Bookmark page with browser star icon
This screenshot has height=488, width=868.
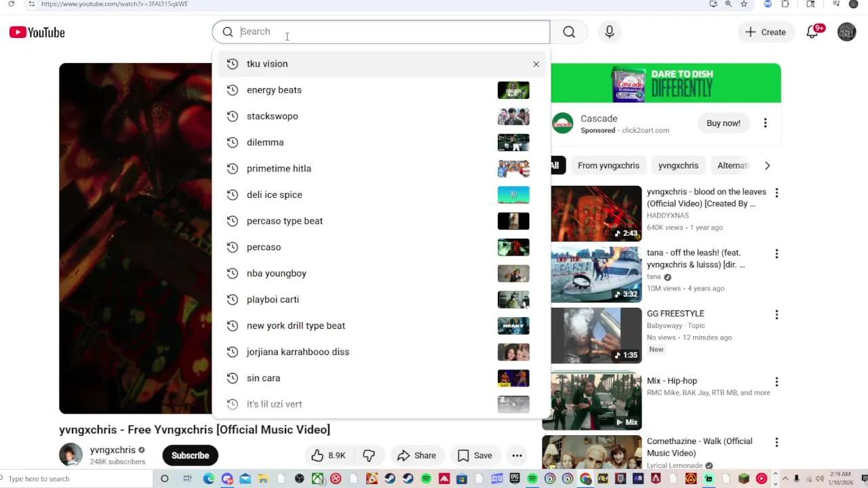744,4
